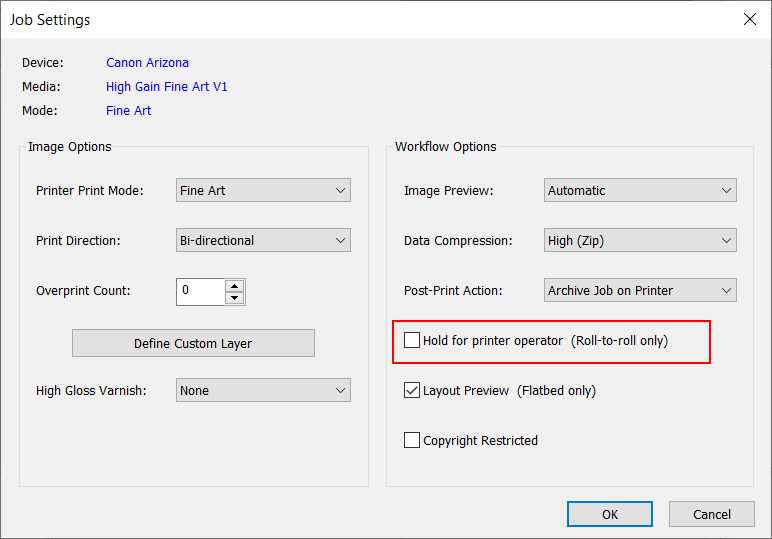The image size is (772, 539).
Task: Click the Job Settings title bar
Action: coord(350,19)
